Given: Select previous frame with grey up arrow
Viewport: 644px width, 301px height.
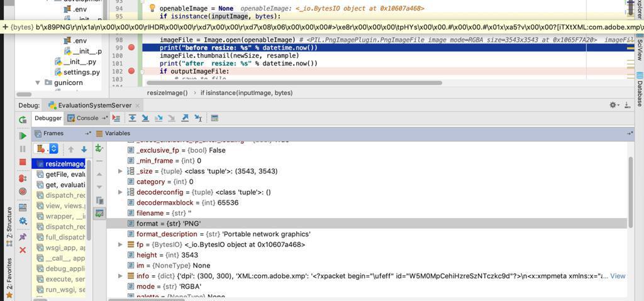Looking at the screenshot, I should [70, 149].
